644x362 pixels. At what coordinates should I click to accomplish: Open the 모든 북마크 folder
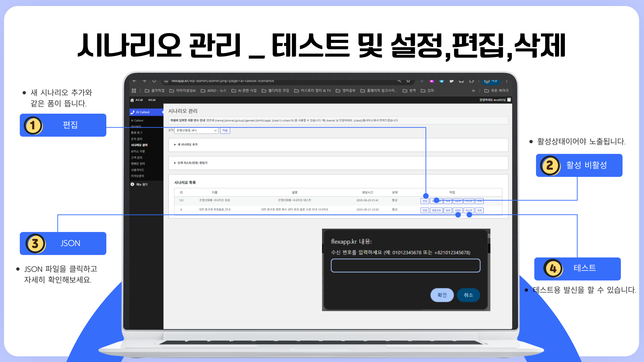pos(496,90)
